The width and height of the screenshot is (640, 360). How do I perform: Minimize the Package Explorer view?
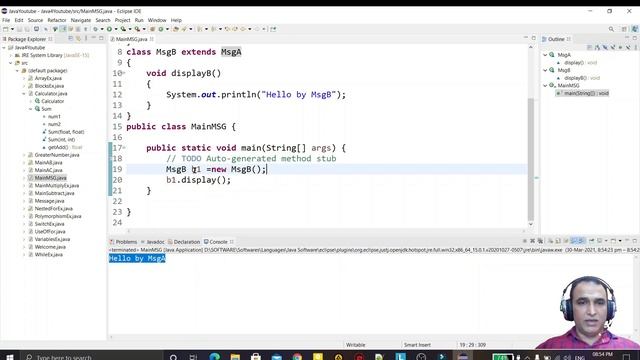pyautogui.click(x=93, y=38)
